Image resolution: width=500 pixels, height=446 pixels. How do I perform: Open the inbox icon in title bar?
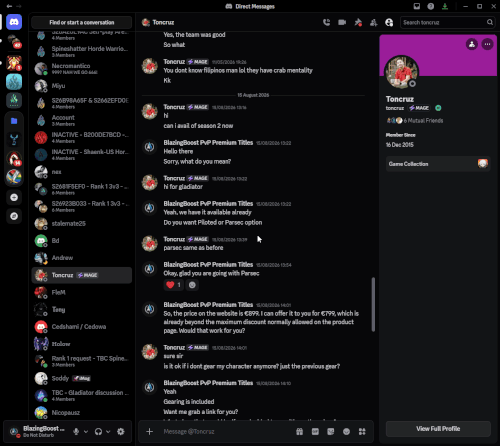point(417,6)
